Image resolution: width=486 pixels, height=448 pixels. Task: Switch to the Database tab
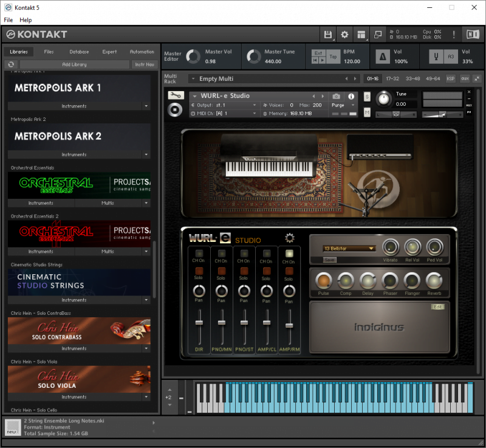(x=79, y=52)
